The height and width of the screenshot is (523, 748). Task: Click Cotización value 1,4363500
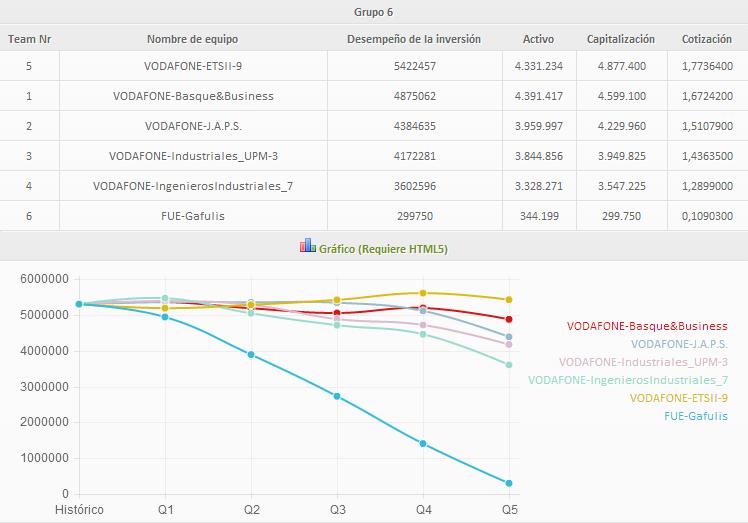pos(707,156)
